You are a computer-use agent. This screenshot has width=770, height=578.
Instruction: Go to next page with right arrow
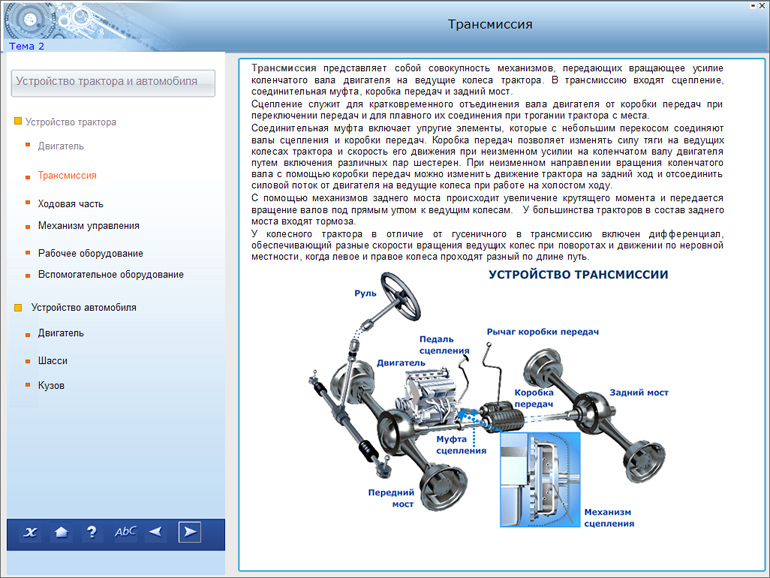coord(189,532)
